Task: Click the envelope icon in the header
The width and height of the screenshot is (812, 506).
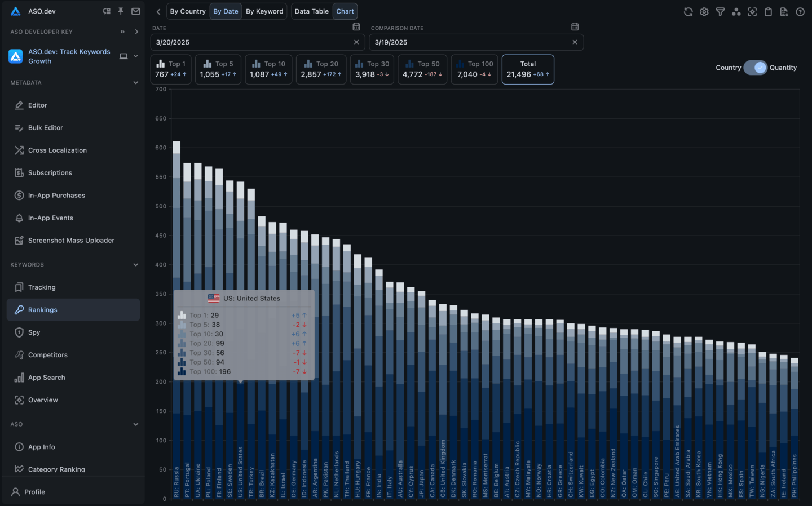Action: pyautogui.click(x=135, y=11)
